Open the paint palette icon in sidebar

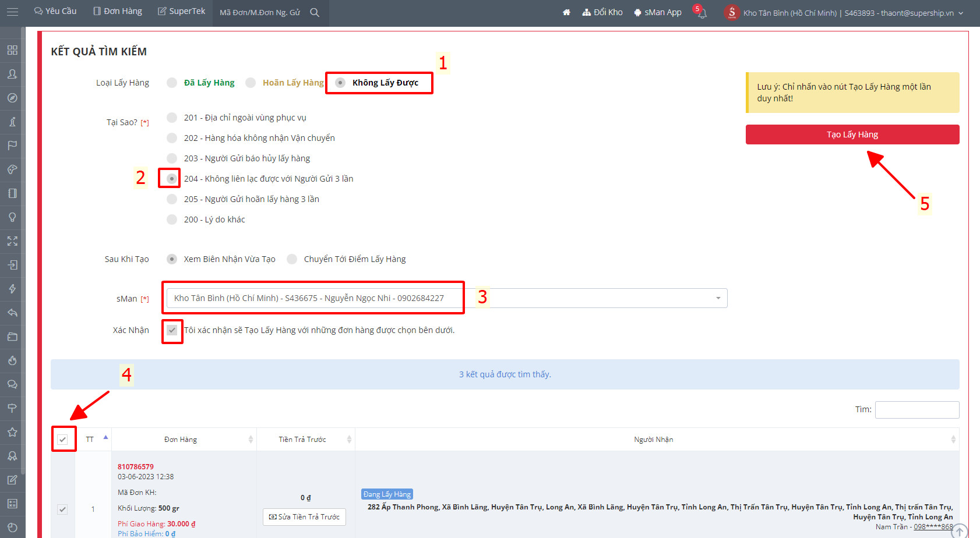pyautogui.click(x=12, y=169)
